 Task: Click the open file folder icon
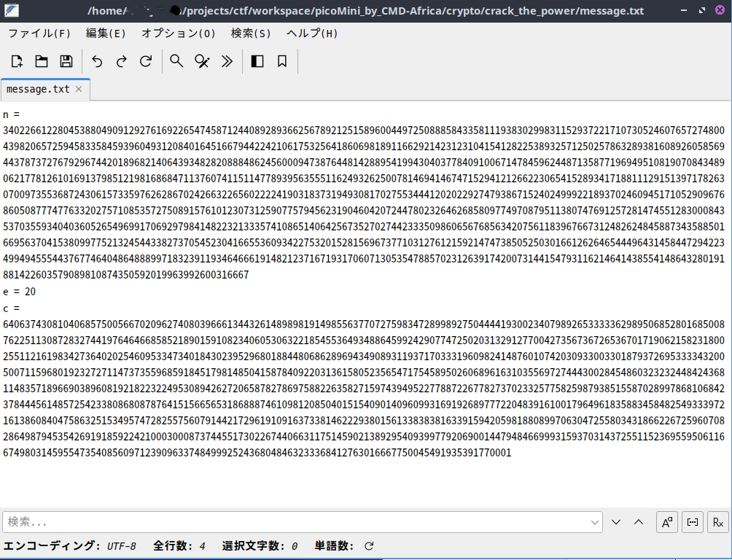pyautogui.click(x=42, y=61)
